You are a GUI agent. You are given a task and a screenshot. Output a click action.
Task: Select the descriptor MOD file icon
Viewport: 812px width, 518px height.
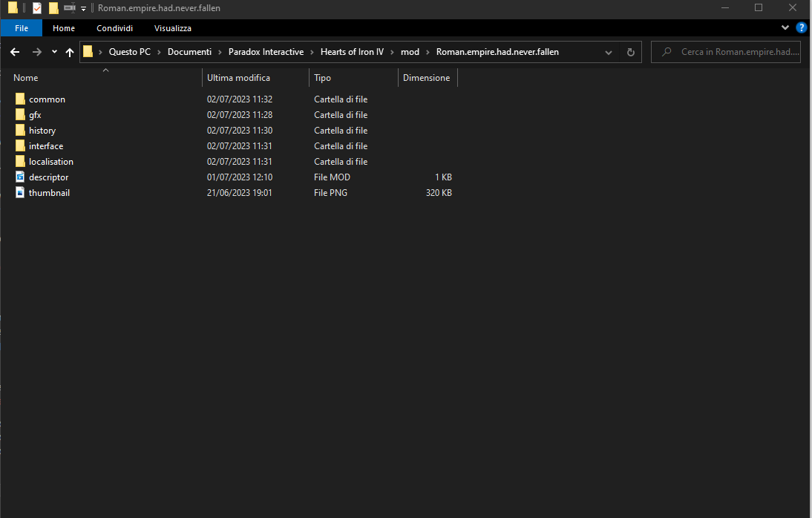coord(20,177)
